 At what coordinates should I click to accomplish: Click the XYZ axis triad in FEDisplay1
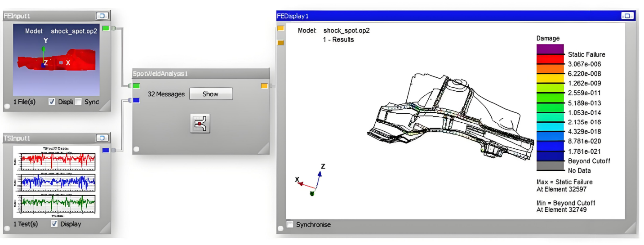click(311, 181)
